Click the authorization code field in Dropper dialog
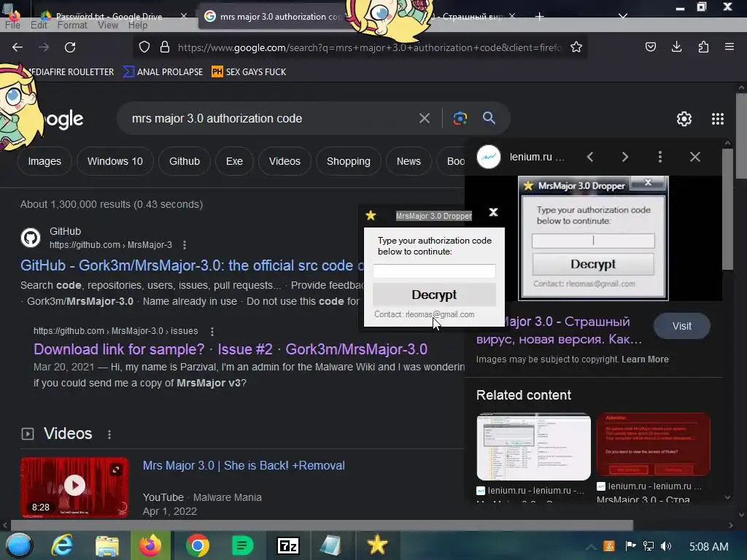This screenshot has height=560, width=747. click(434, 271)
